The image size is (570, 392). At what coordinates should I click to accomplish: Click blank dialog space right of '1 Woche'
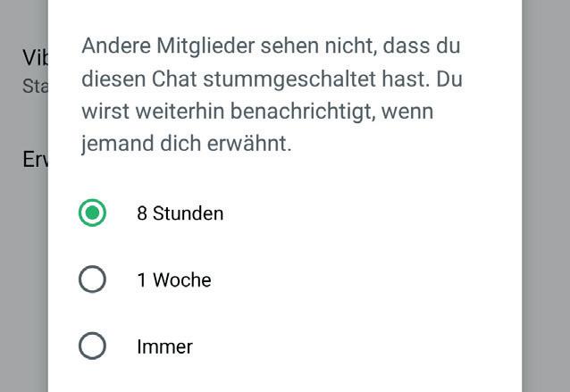[x=357, y=279]
